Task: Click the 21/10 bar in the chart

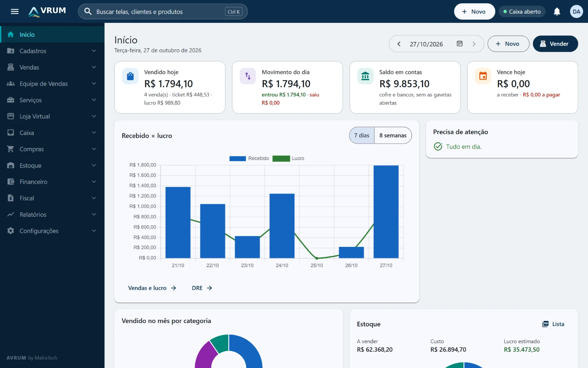Action: coord(178,222)
